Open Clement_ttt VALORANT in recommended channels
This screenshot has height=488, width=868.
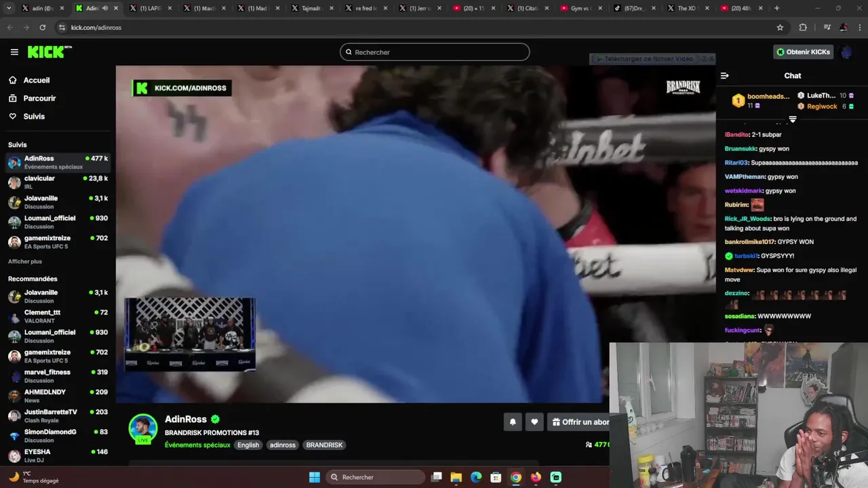[x=58, y=317]
